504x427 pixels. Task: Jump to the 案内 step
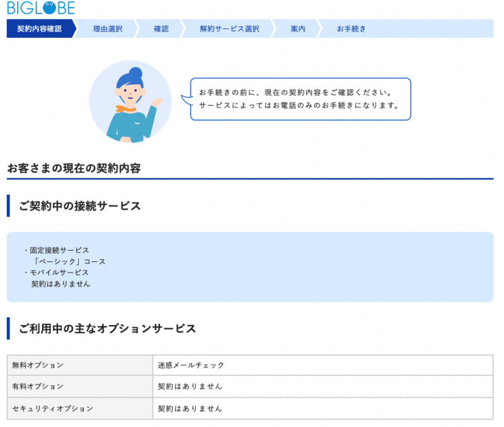click(x=298, y=29)
